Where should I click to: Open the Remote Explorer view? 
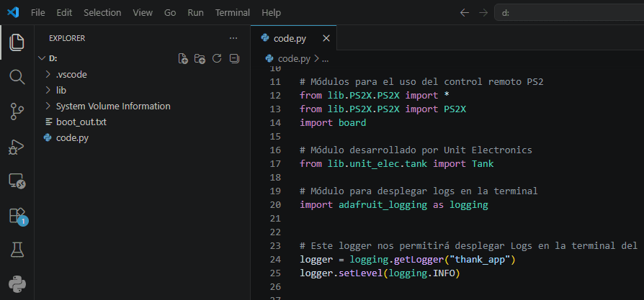(17, 181)
